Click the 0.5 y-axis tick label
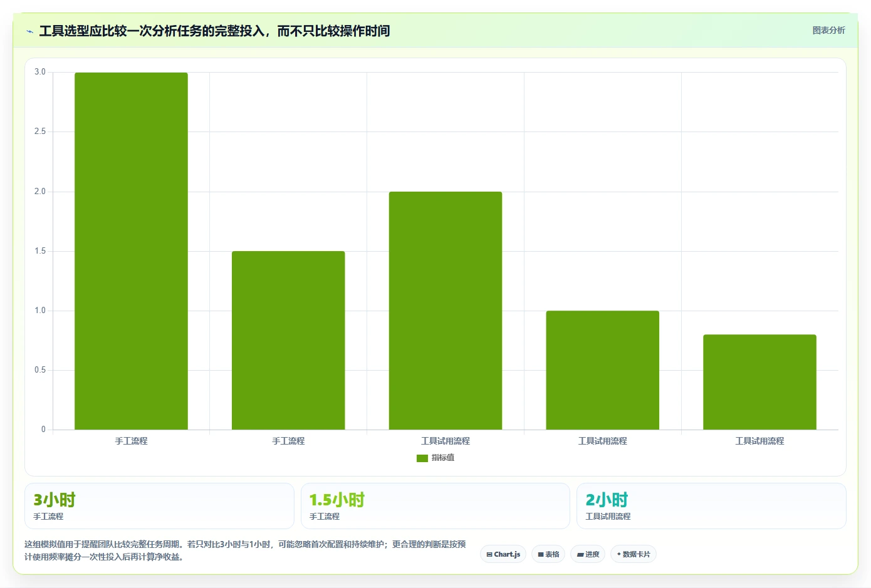 [40, 370]
